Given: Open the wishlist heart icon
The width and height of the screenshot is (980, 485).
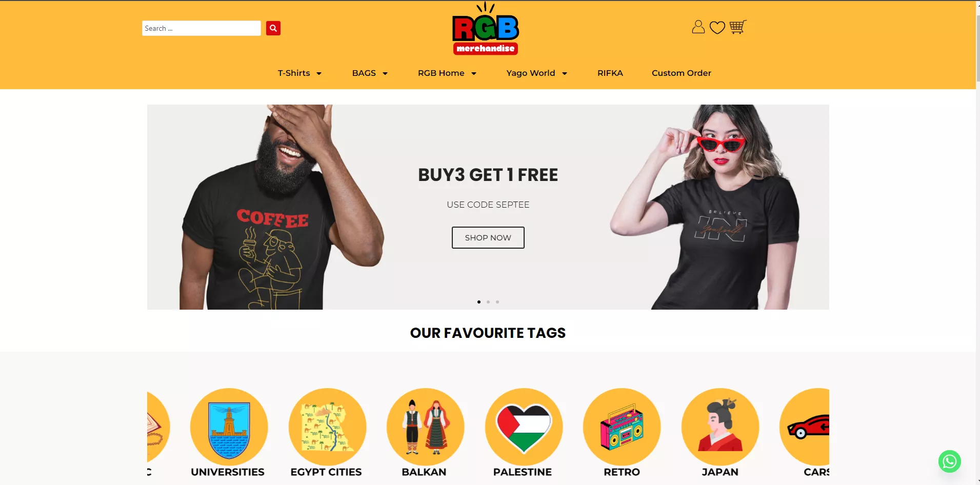Looking at the screenshot, I should (x=717, y=27).
